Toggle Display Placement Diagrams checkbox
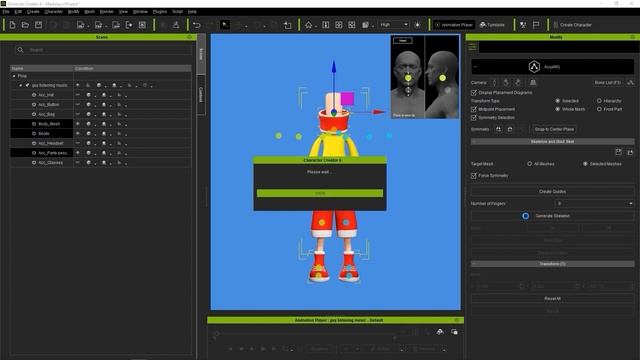This screenshot has width=640, height=360. (474, 93)
